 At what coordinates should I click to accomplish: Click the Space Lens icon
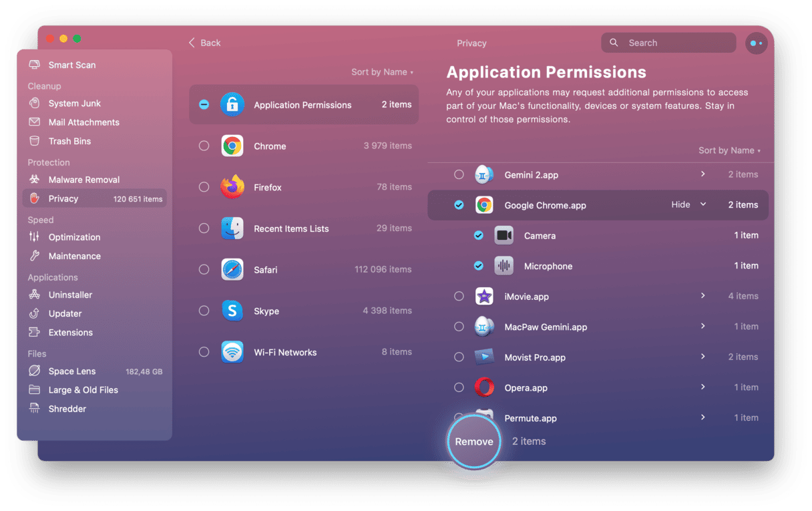[35, 371]
